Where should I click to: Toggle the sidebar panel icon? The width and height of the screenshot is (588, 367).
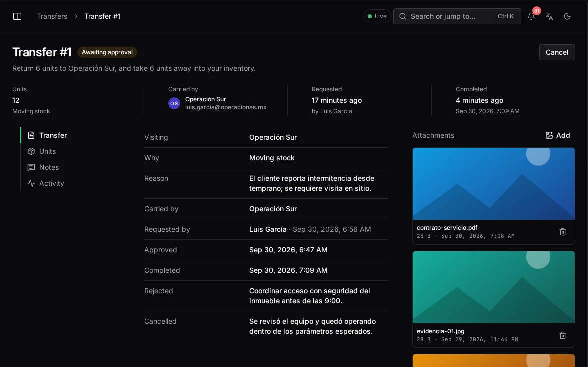(17, 16)
